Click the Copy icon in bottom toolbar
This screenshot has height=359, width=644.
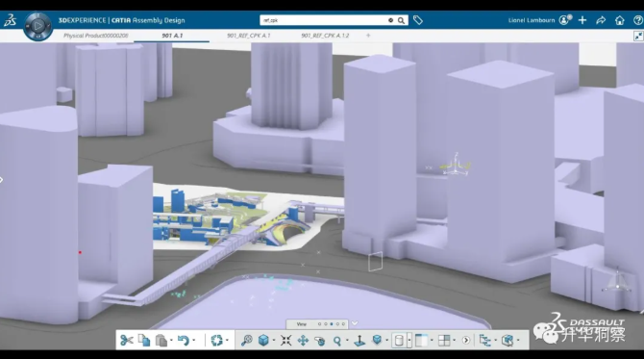click(144, 340)
